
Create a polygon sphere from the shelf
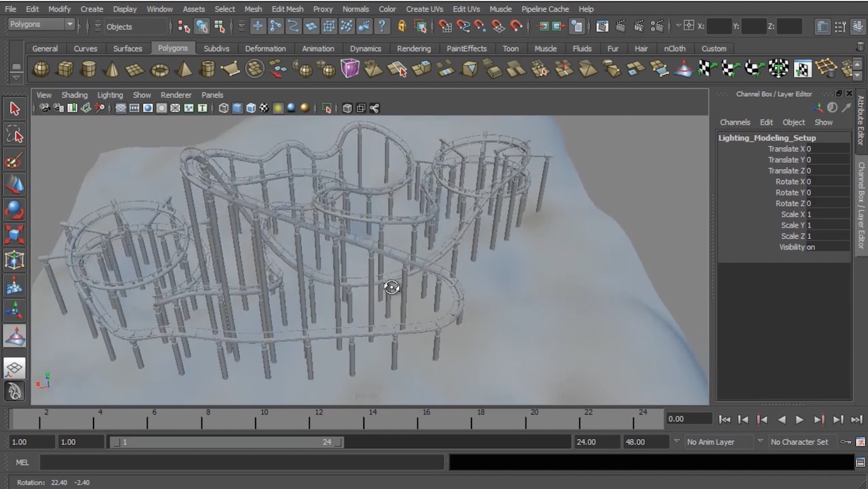point(41,69)
